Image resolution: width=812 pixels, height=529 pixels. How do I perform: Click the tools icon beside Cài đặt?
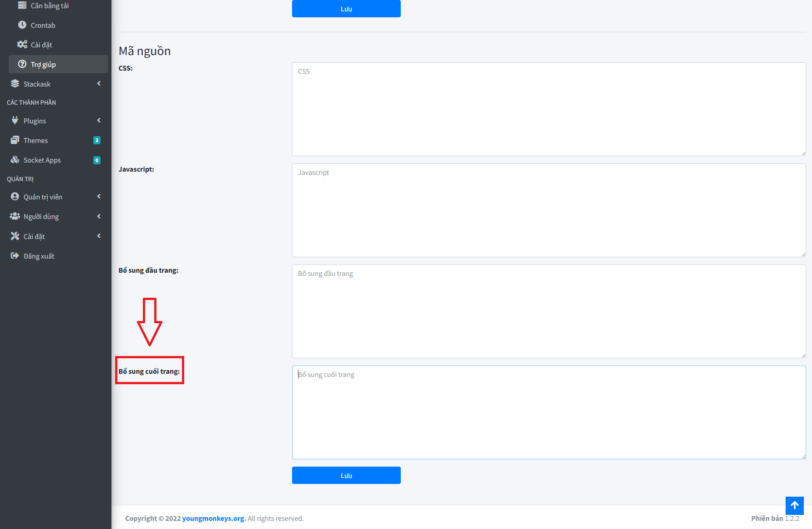15,236
